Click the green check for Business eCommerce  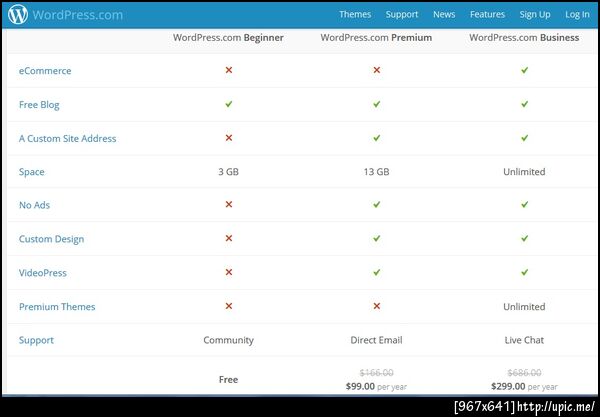525,70
